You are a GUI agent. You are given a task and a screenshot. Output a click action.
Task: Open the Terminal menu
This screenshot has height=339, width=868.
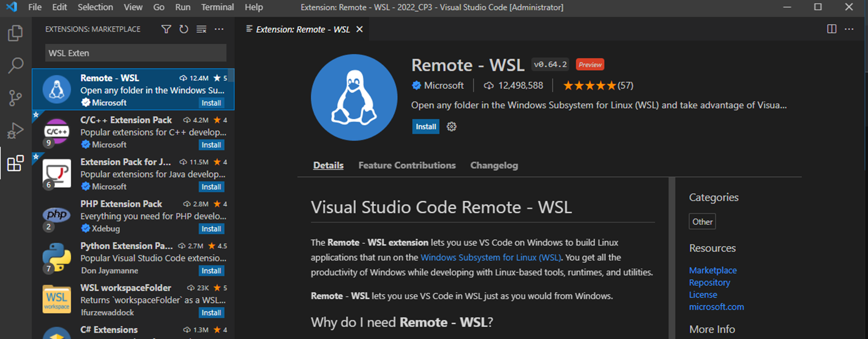click(x=217, y=7)
